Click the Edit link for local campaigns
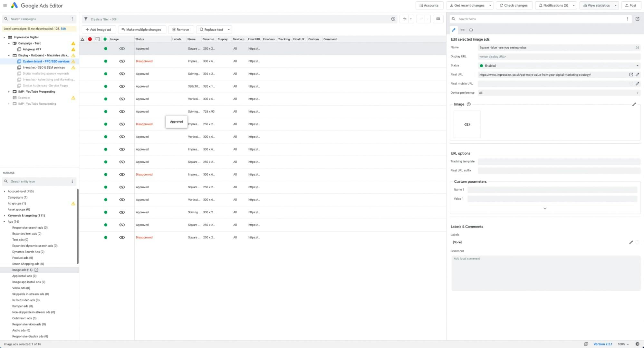 pos(63,29)
